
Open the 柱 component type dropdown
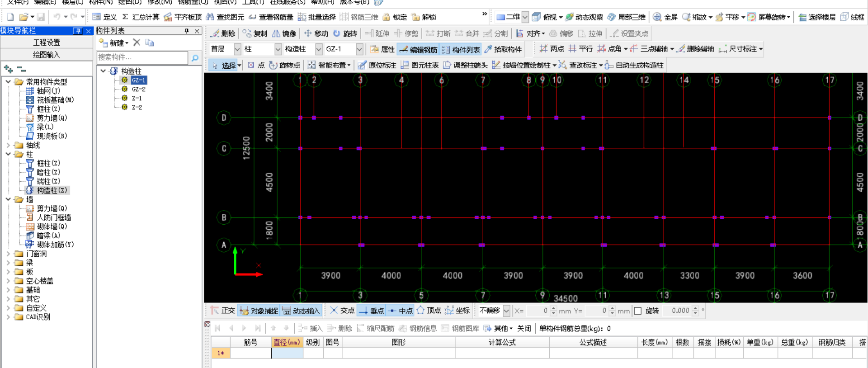point(278,49)
